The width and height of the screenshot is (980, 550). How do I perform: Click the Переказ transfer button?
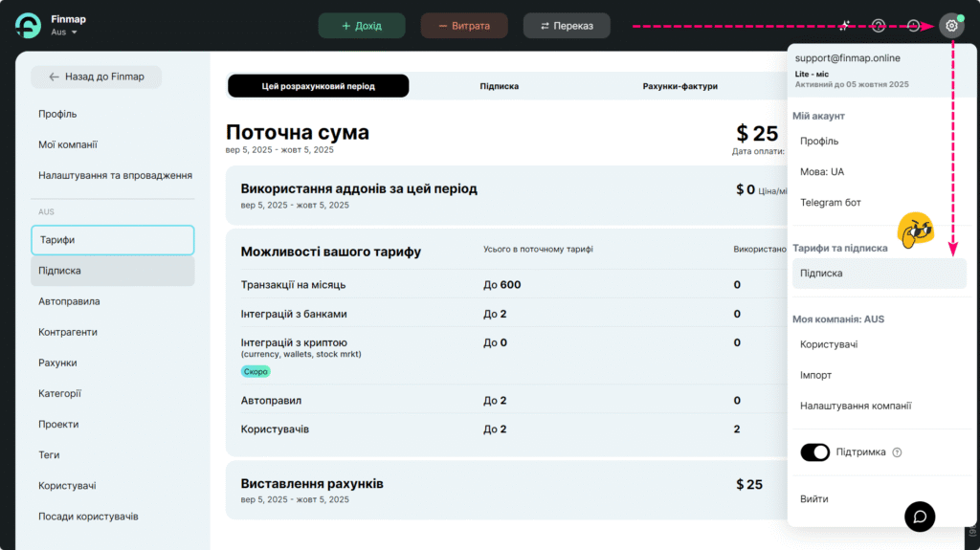567,26
